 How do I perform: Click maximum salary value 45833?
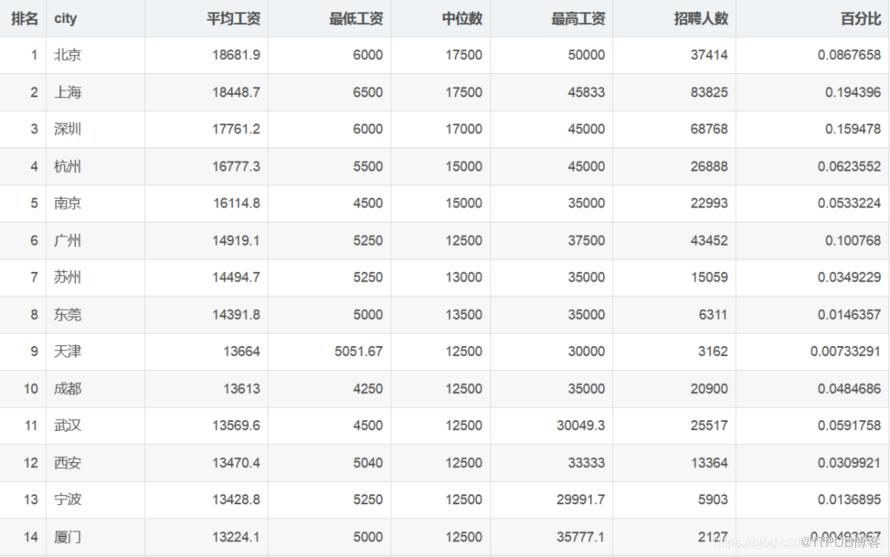[586, 92]
